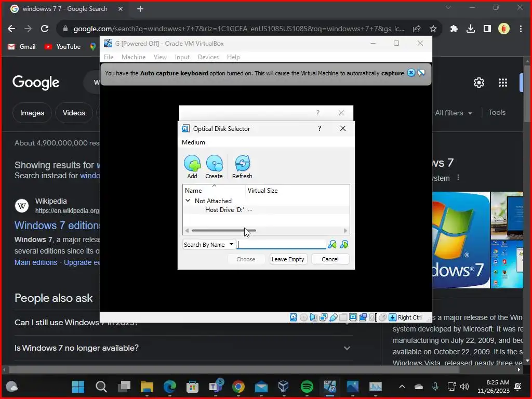532x399 pixels.
Task: Open the Optical Disk Selector help question mark
Action: click(x=320, y=128)
